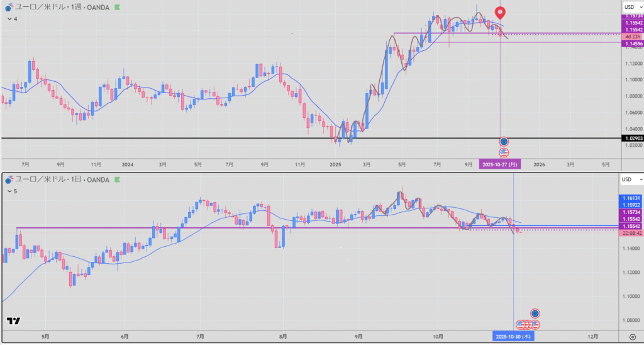This screenshot has height=345, width=644.
Task: Click the TradingView logo in the daily chart
Action: (13, 321)
